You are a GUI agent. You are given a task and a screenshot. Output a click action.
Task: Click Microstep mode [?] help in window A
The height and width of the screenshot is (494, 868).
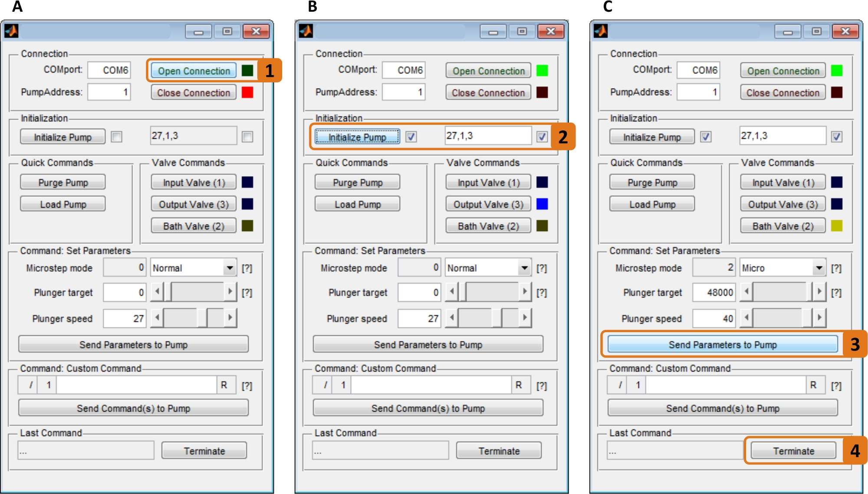click(247, 268)
